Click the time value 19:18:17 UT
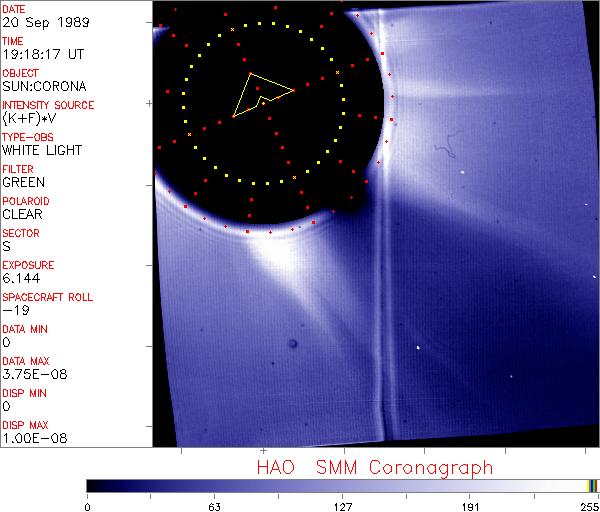Image resolution: width=600 pixels, height=512 pixels. pos(42,54)
